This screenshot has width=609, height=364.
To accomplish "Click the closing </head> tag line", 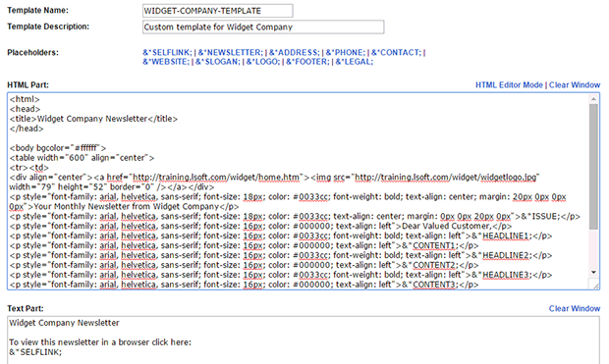I will pyautogui.click(x=27, y=129).
